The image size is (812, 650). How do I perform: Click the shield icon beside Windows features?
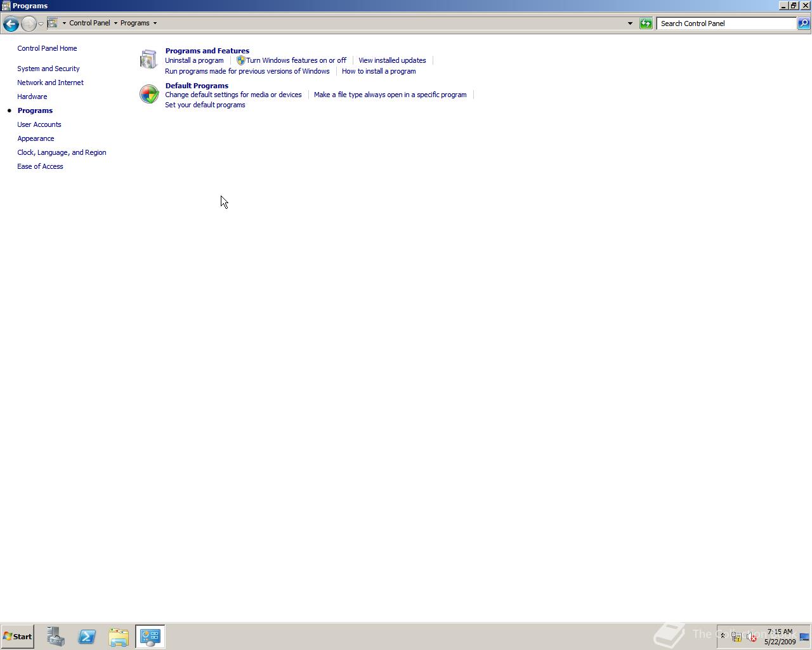240,60
